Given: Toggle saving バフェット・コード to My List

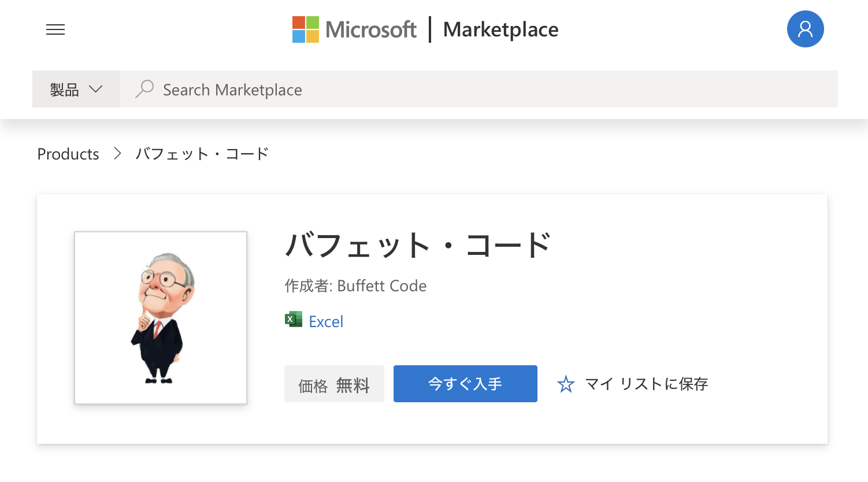Looking at the screenshot, I should click(632, 384).
